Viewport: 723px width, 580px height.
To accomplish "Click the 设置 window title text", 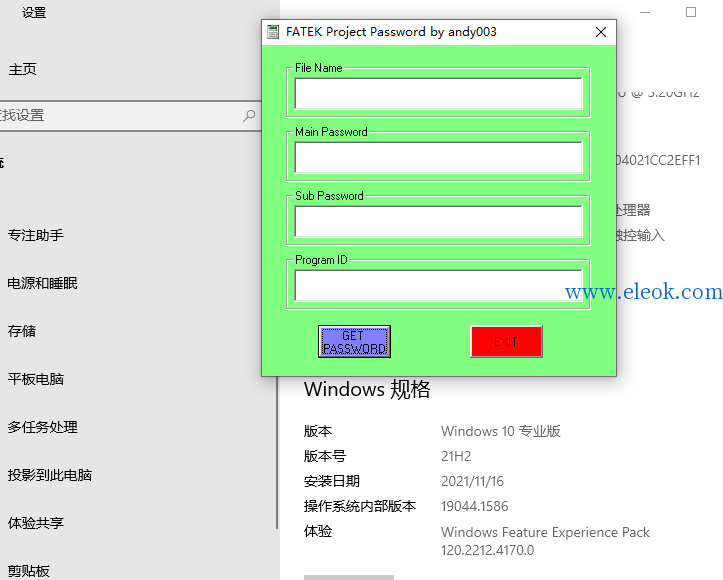I will pos(34,12).
